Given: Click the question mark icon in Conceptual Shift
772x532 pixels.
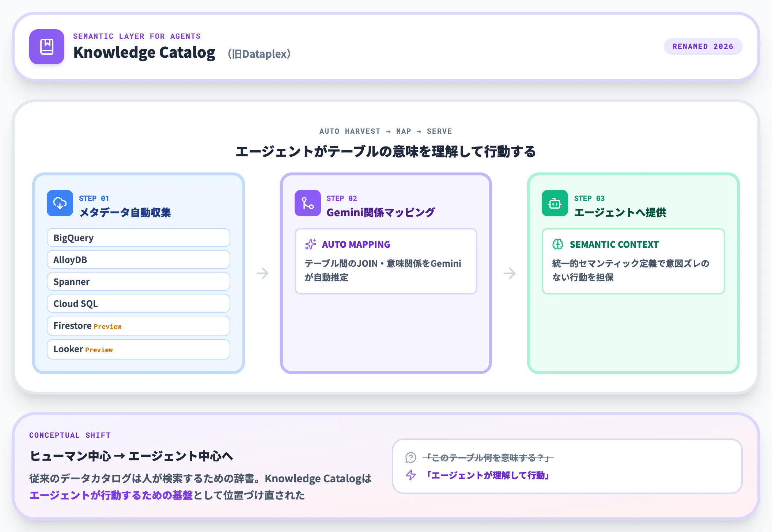Looking at the screenshot, I should [x=411, y=457].
